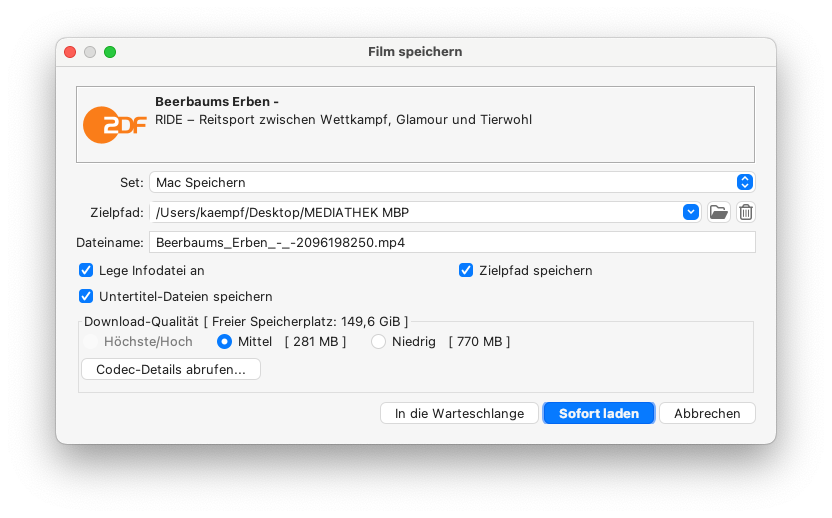Select the Höchste/Hoch quality option
832x518 pixels.
click(x=90, y=342)
